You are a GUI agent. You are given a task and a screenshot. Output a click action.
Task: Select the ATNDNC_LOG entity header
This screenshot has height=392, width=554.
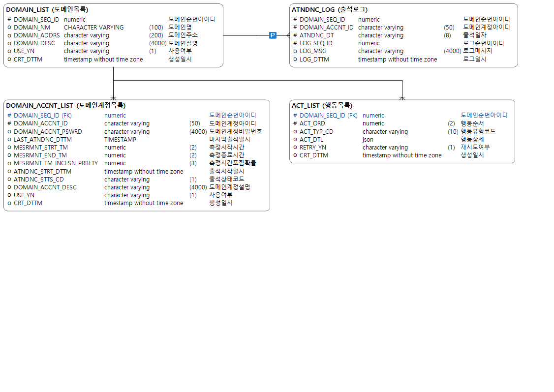[x=329, y=9]
